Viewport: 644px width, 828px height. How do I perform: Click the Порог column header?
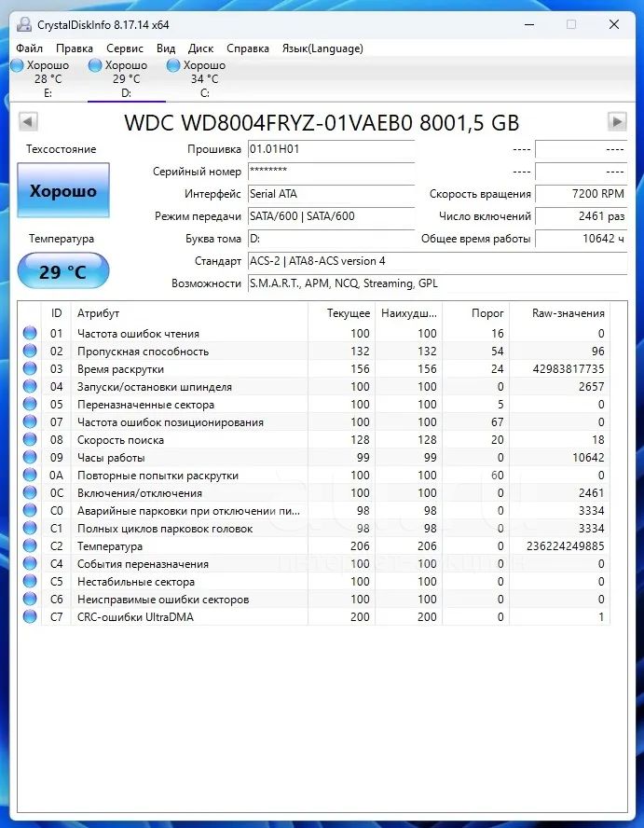tap(475, 313)
